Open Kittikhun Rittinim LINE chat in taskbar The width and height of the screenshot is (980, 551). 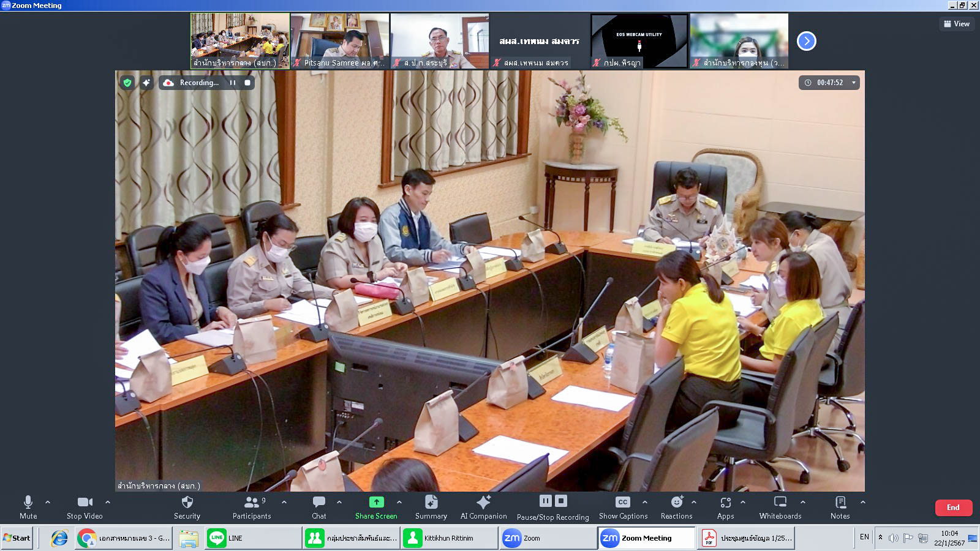450,538
